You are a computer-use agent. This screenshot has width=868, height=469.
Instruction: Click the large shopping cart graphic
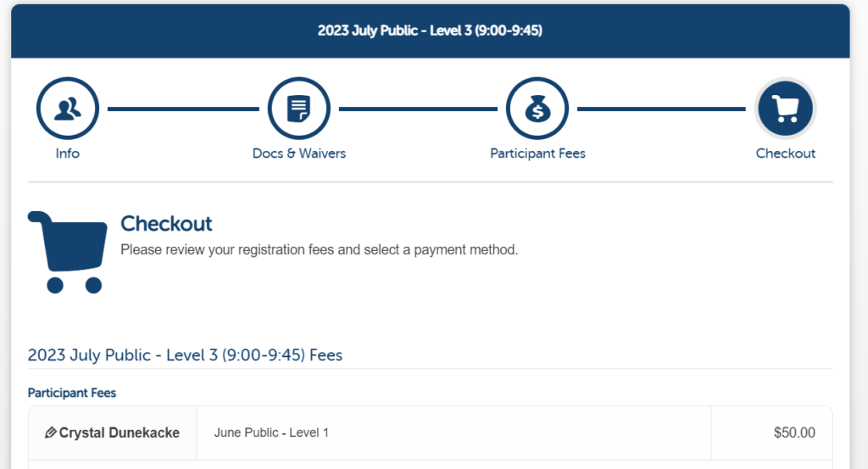[x=68, y=252]
